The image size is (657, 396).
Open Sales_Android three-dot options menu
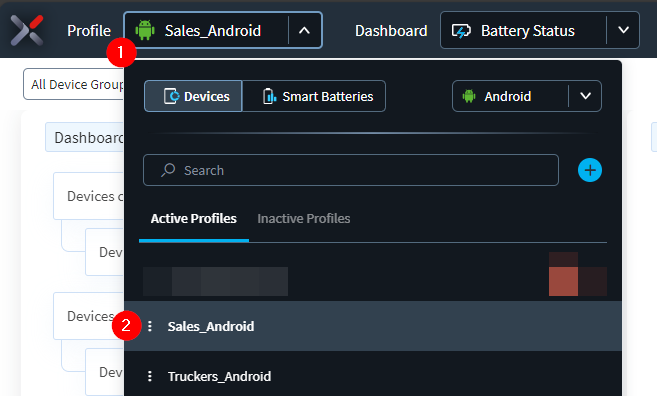(x=150, y=326)
